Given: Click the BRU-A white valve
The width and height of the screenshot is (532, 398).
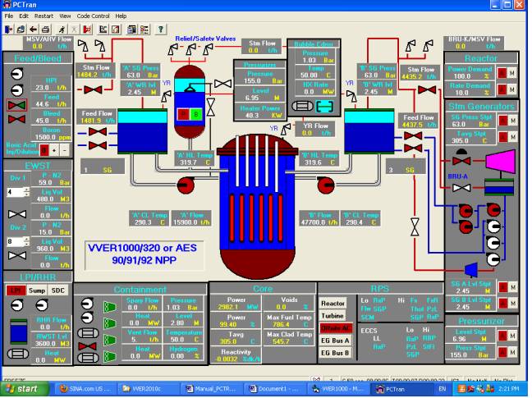Looking at the screenshot, I should tap(461, 187).
